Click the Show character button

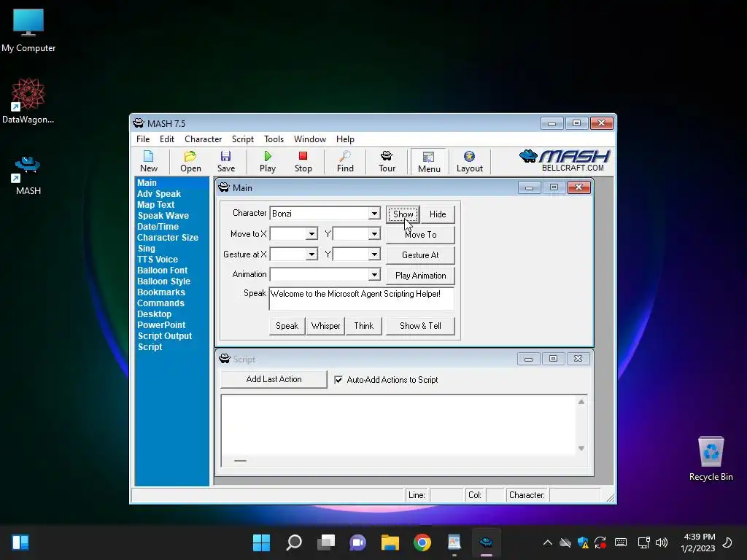tap(403, 214)
